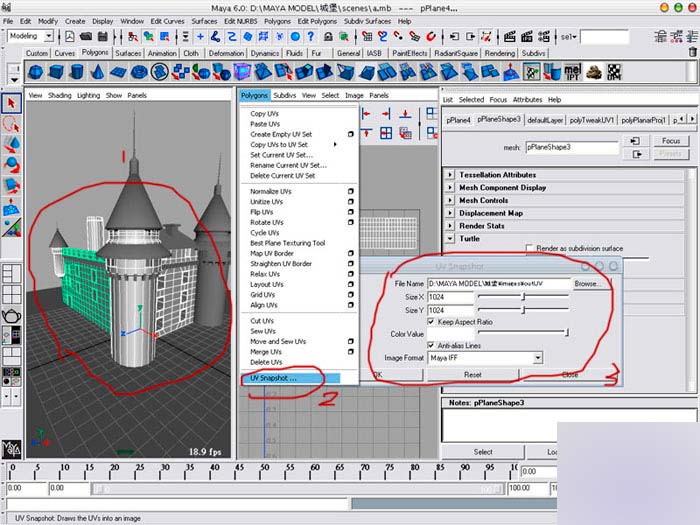Screen dimensions: 700x525
Task: Create a polygon cylinder from the shelf
Action: pos(77,72)
